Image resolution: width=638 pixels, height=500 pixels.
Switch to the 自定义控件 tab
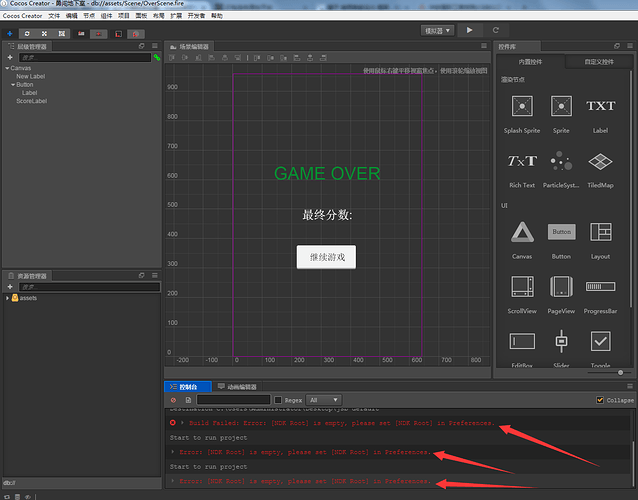coord(599,62)
